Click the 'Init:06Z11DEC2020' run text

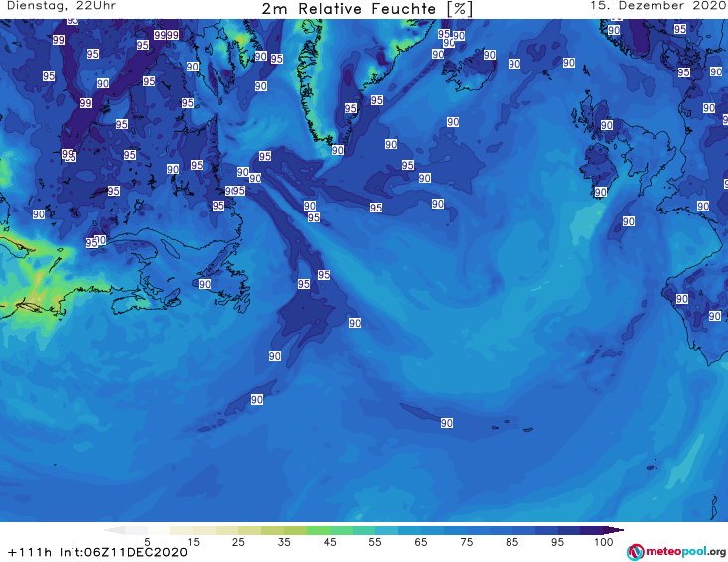[123, 552]
